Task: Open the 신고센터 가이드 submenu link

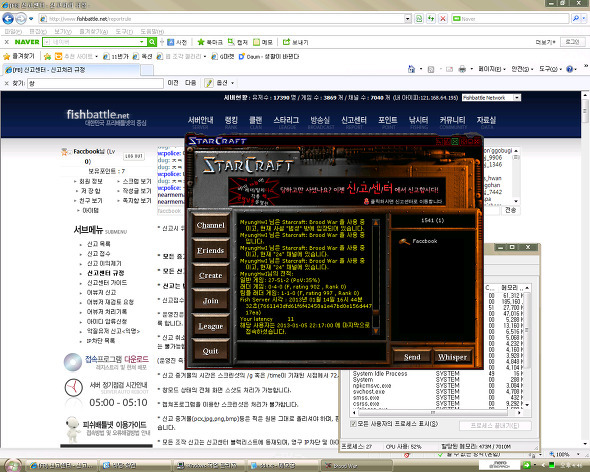Action: 107,283
